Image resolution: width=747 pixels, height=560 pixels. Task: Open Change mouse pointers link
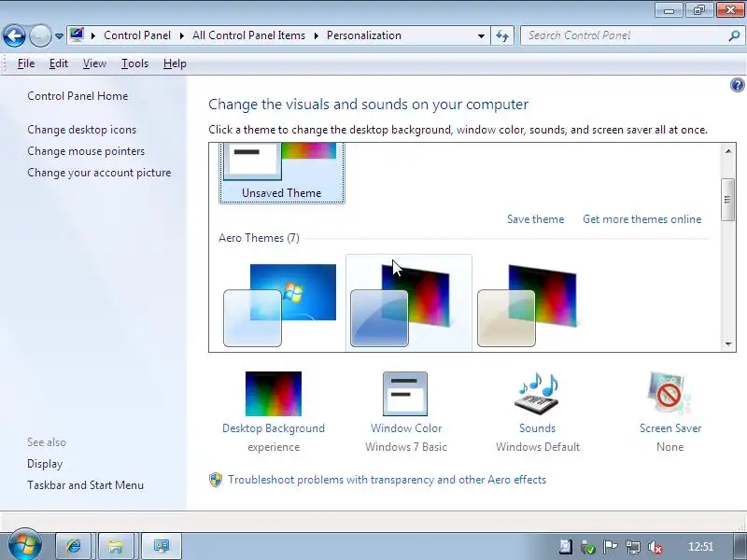(x=86, y=151)
